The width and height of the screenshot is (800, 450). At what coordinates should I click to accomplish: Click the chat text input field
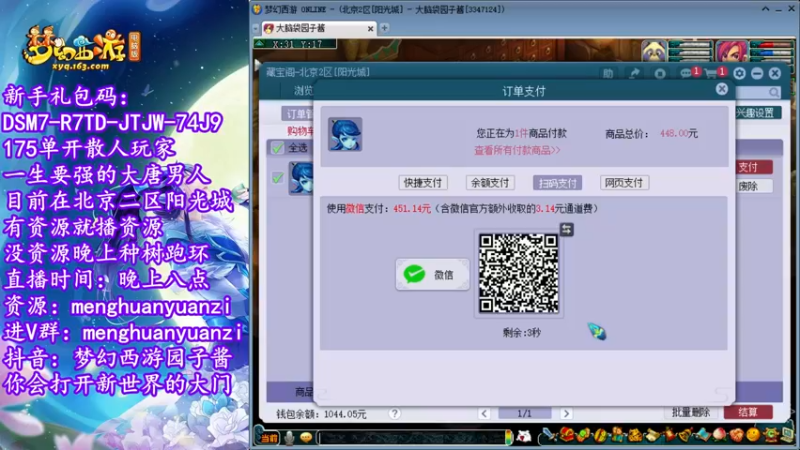click(411, 437)
